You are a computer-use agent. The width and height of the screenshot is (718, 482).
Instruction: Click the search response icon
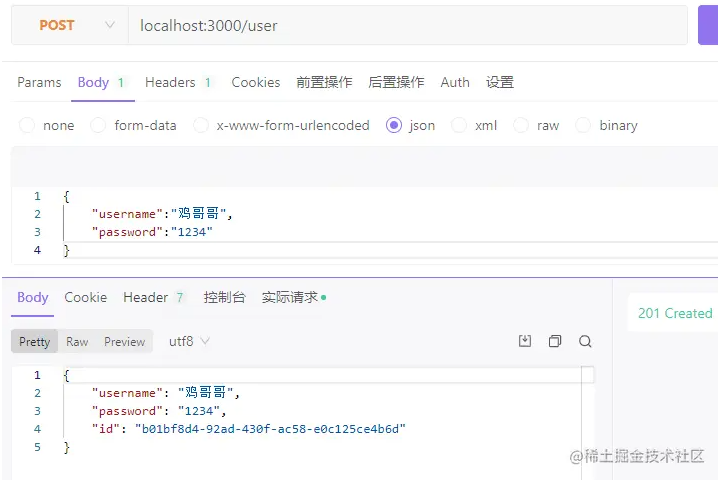[x=585, y=341]
